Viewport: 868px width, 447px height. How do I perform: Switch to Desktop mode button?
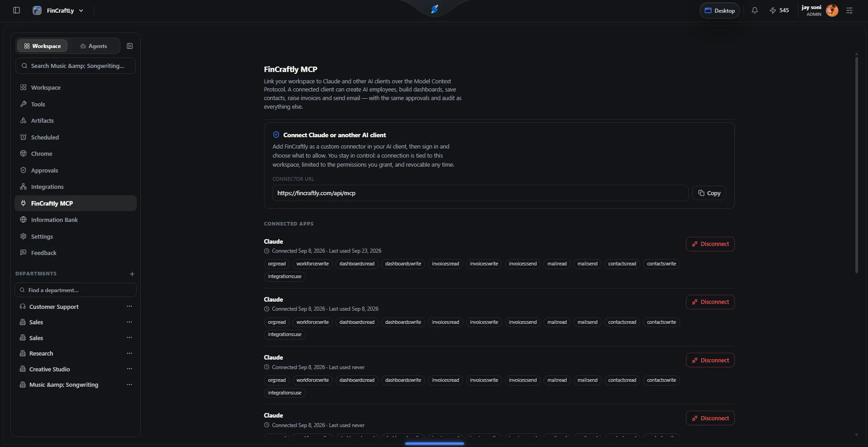click(x=719, y=10)
